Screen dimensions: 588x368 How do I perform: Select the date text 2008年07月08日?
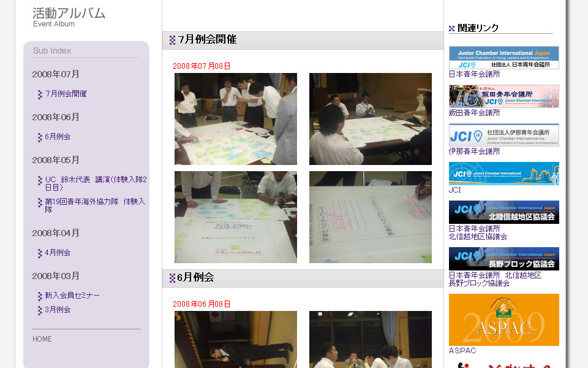[x=202, y=66]
